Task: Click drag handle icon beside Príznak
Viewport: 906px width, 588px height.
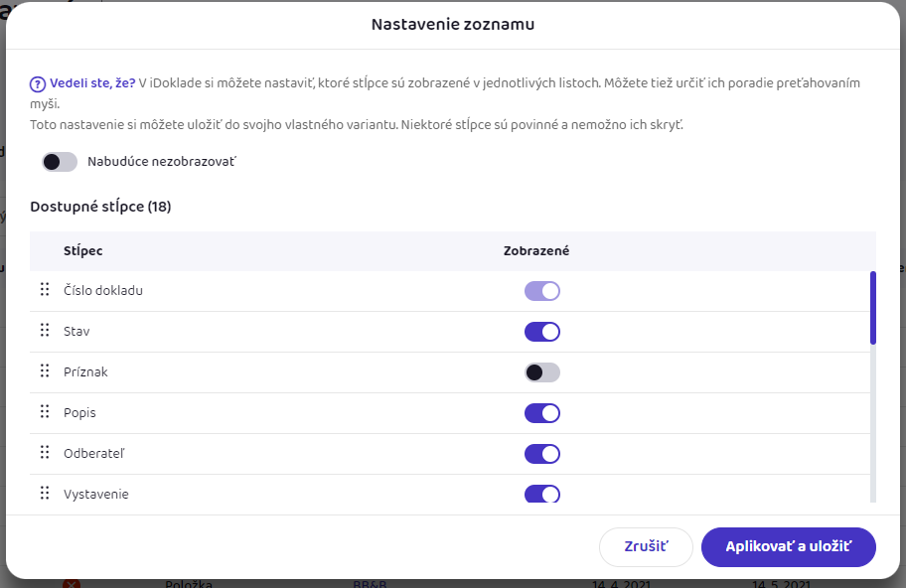Action: click(x=45, y=371)
